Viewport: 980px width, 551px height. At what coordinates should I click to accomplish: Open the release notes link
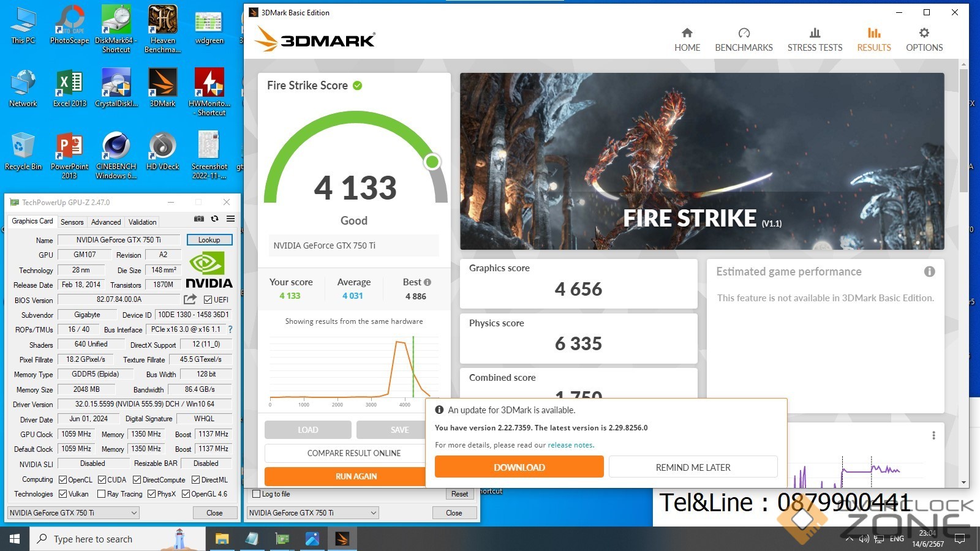click(571, 445)
